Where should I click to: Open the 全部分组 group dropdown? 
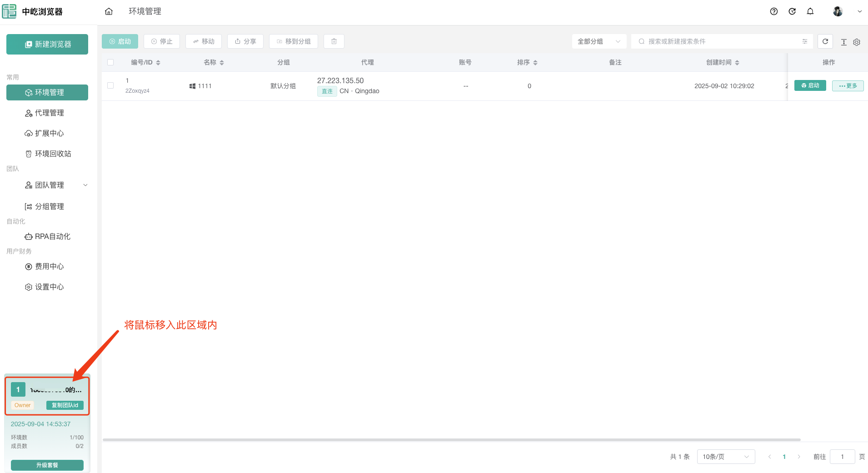599,41
